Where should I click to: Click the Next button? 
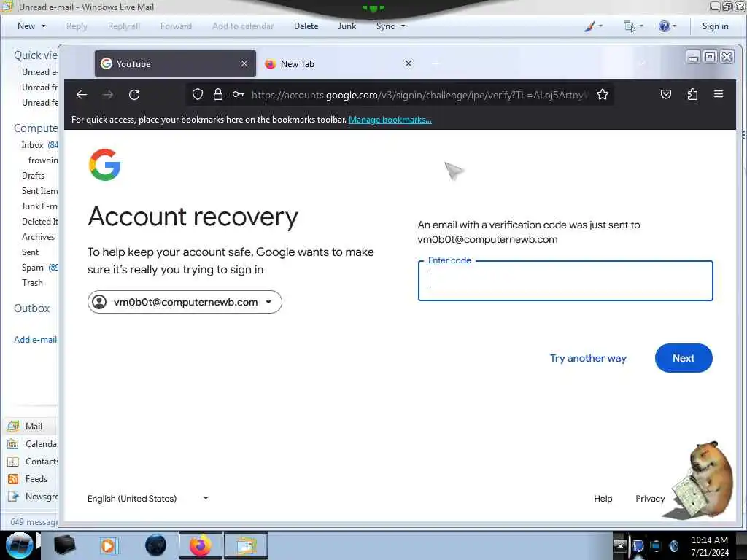point(684,358)
